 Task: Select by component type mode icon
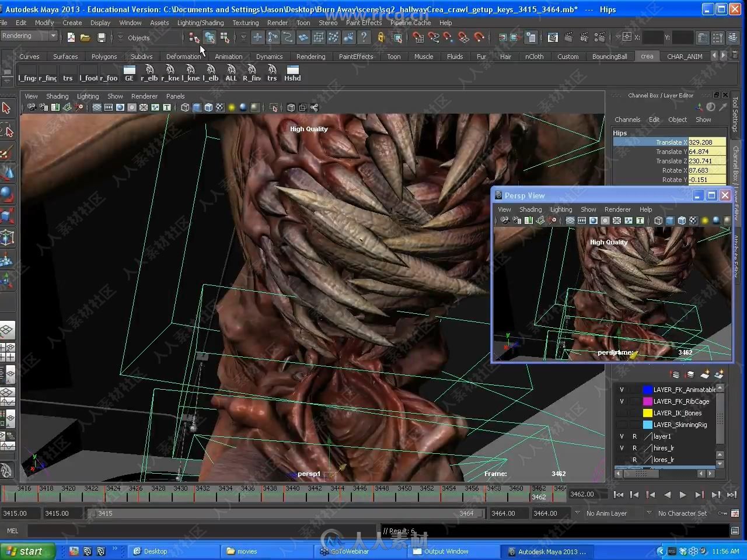click(x=225, y=37)
